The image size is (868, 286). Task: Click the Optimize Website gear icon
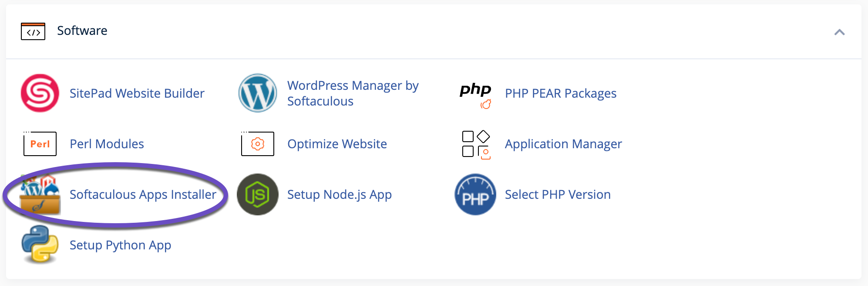click(258, 144)
